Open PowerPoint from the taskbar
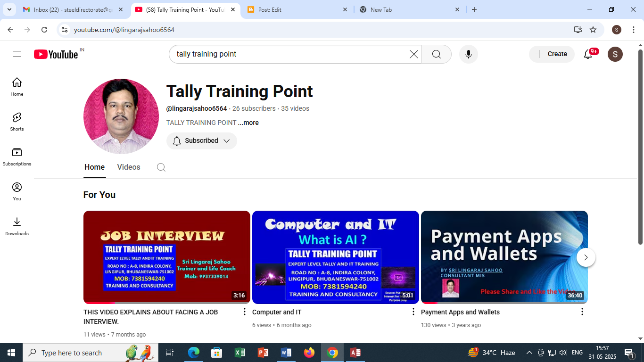644x362 pixels. click(x=263, y=353)
